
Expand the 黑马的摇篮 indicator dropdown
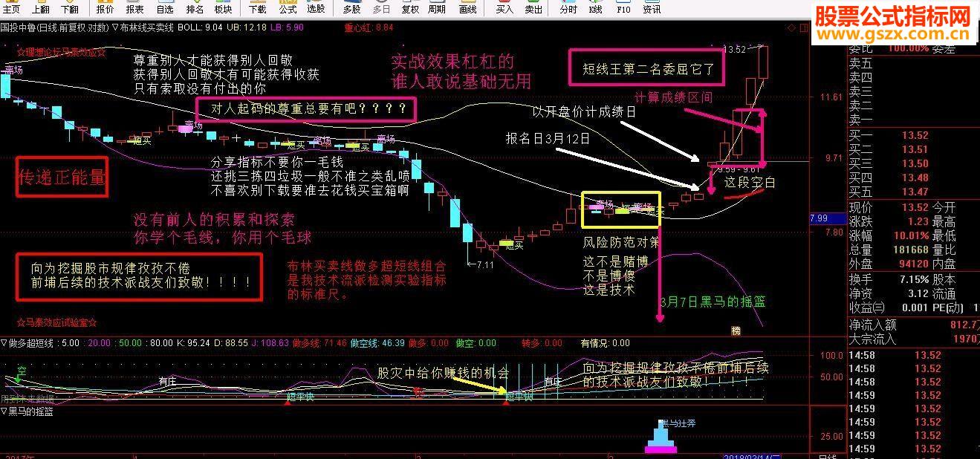coord(4,411)
